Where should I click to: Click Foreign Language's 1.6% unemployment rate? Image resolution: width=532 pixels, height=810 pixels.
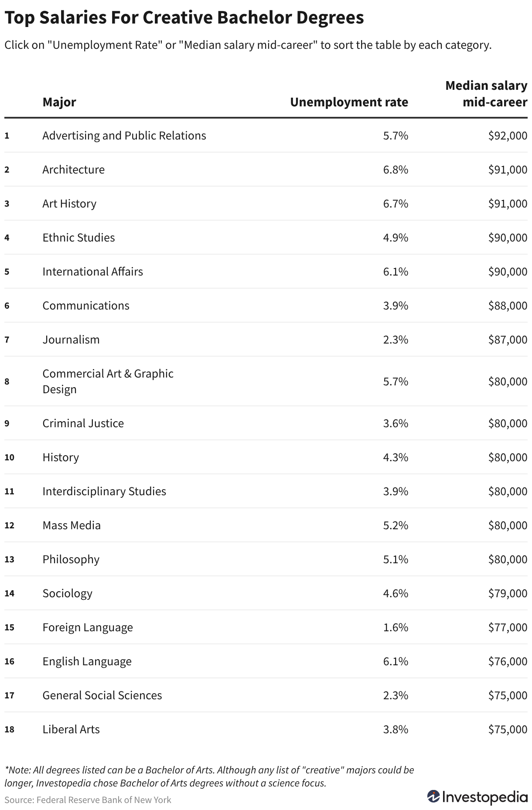[396, 627]
